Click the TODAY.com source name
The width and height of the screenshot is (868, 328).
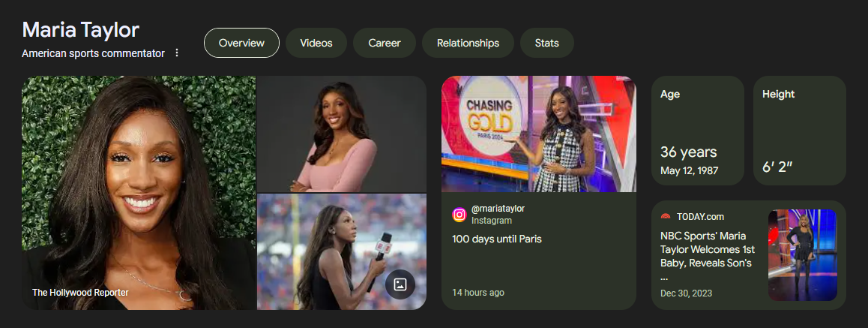700,217
